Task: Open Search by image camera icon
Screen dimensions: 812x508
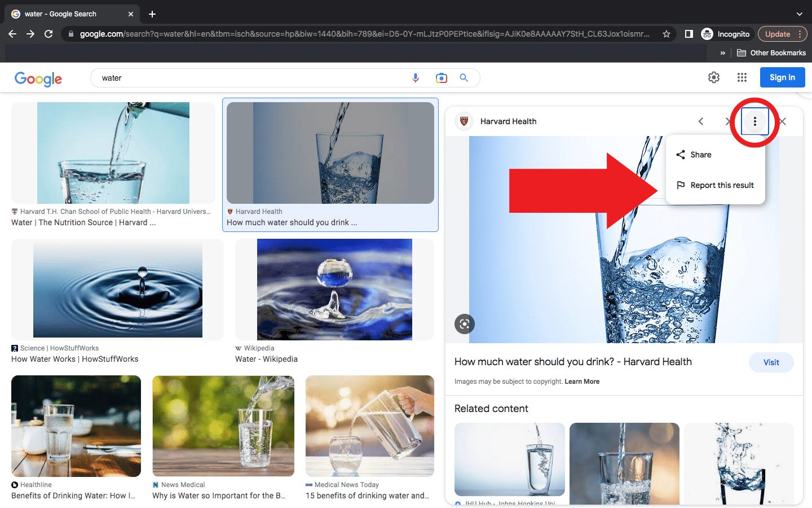Action: (x=441, y=78)
